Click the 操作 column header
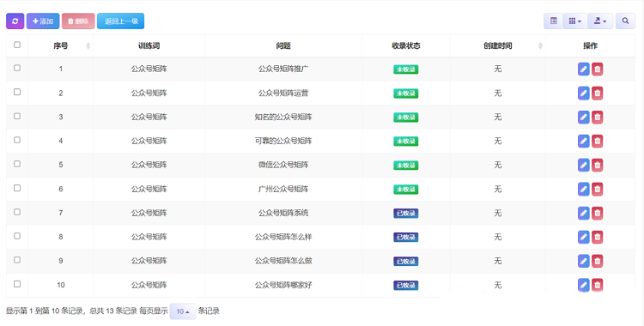The width and height of the screenshot is (644, 326). (590, 45)
